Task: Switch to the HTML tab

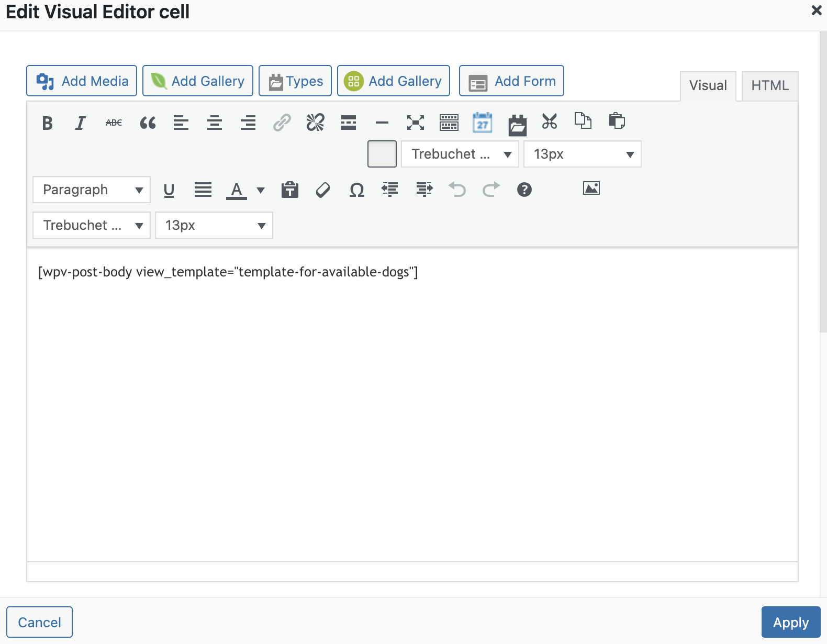Action: (769, 86)
